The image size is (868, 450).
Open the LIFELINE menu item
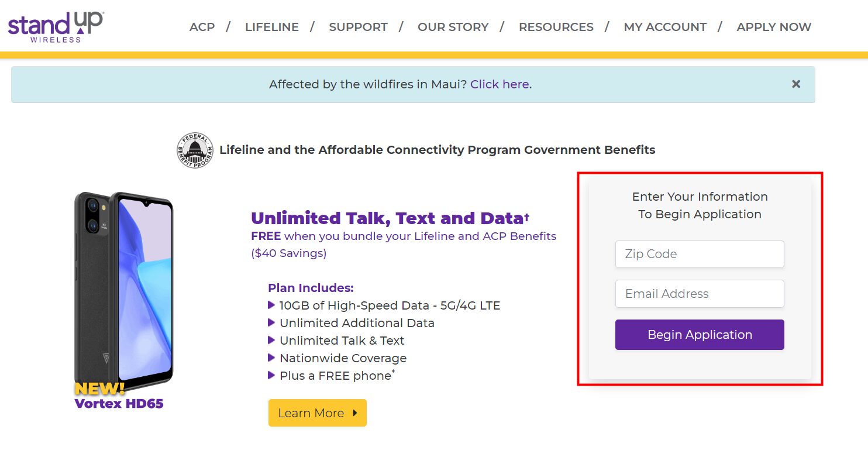[271, 27]
